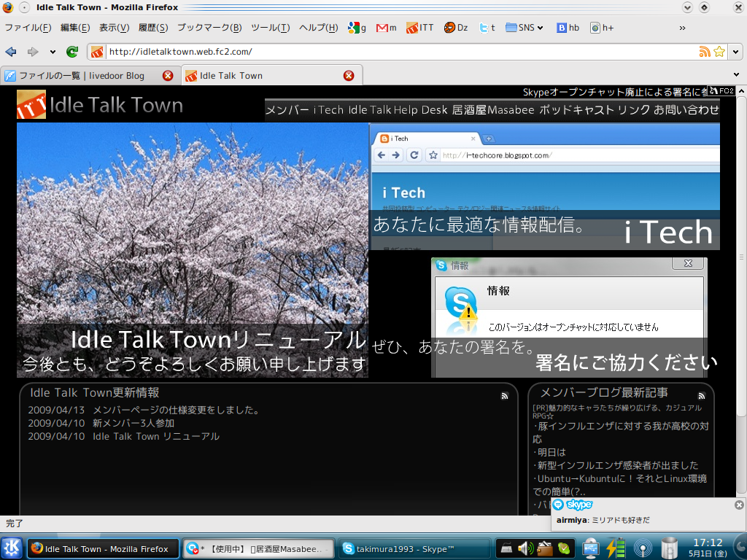Open the ブックマーク(B) menu
The width and height of the screenshot is (747, 560).
[209, 28]
